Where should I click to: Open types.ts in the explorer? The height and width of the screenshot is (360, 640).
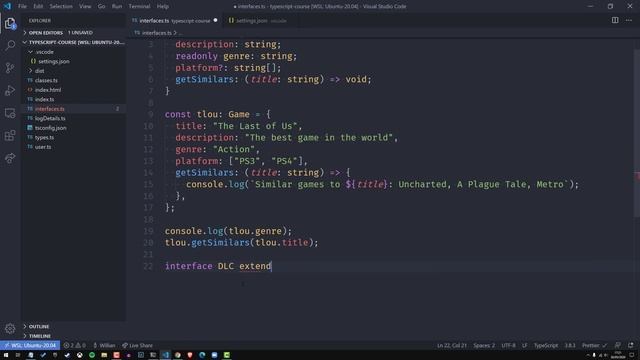73,138
